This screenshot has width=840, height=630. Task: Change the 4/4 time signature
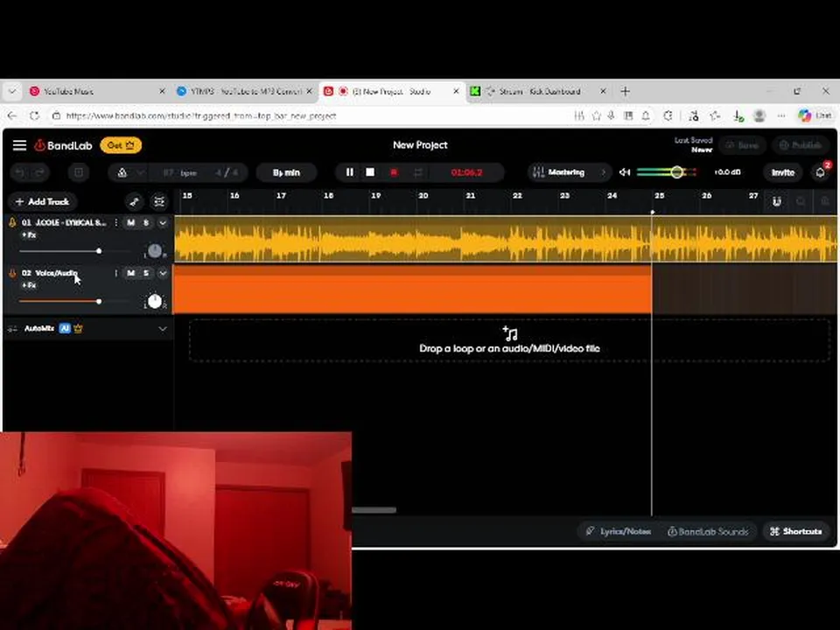(227, 172)
